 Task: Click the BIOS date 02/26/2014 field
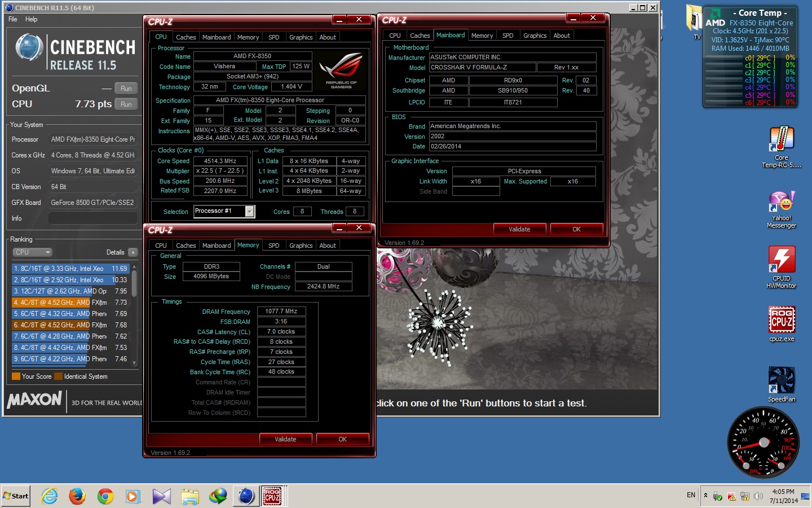click(513, 146)
